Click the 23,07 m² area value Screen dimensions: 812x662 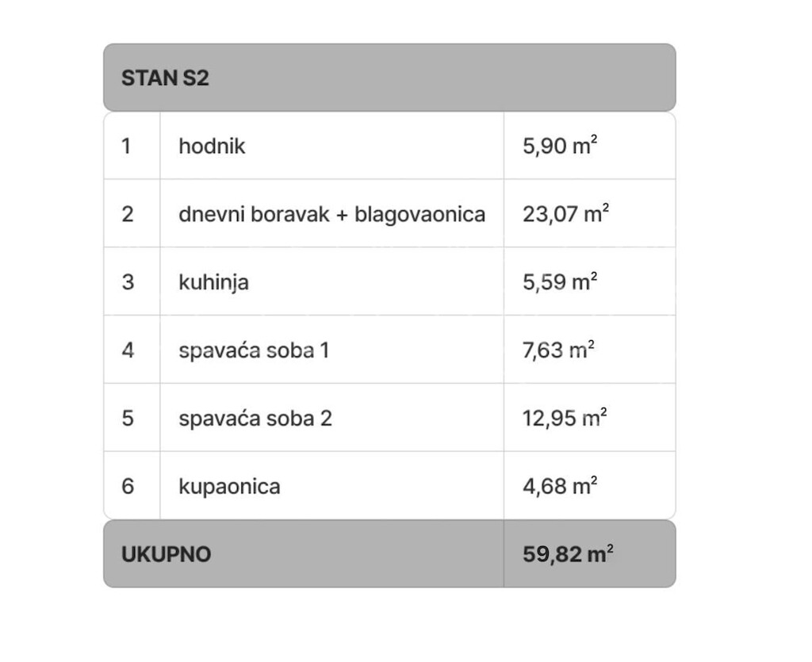[x=565, y=214]
